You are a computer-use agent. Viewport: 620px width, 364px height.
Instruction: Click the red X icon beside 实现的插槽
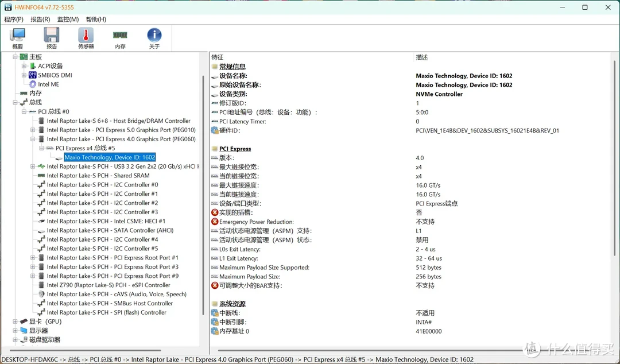point(215,212)
